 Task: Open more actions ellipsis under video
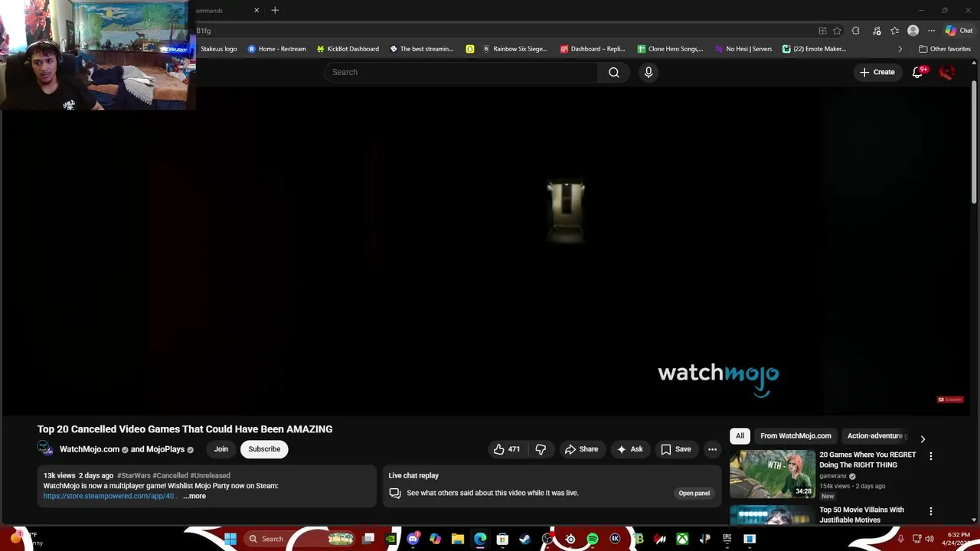coord(712,449)
